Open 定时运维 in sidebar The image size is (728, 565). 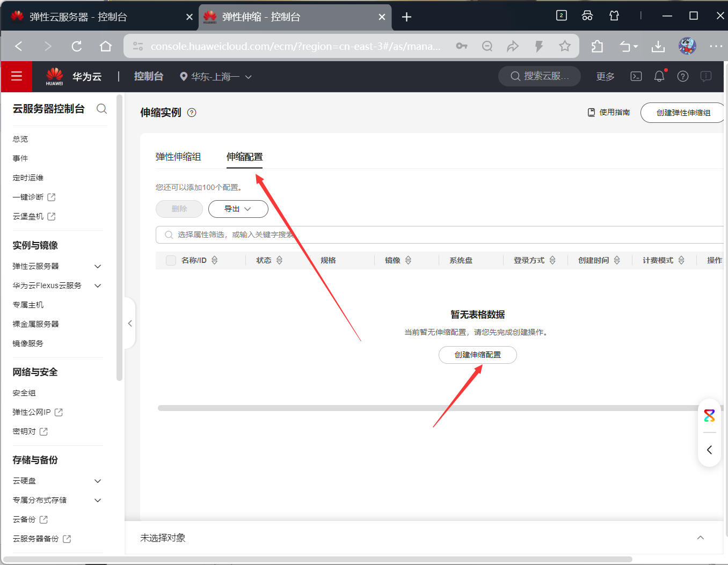click(28, 178)
